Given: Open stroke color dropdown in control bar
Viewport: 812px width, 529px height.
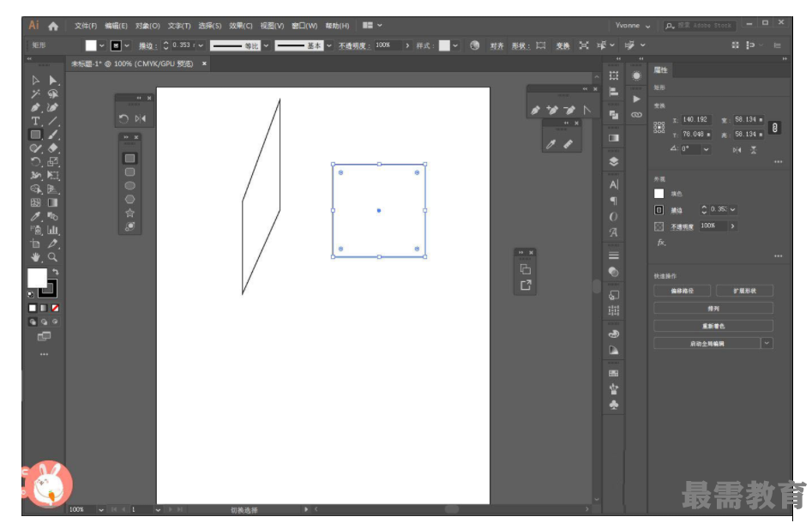Looking at the screenshot, I should (127, 45).
